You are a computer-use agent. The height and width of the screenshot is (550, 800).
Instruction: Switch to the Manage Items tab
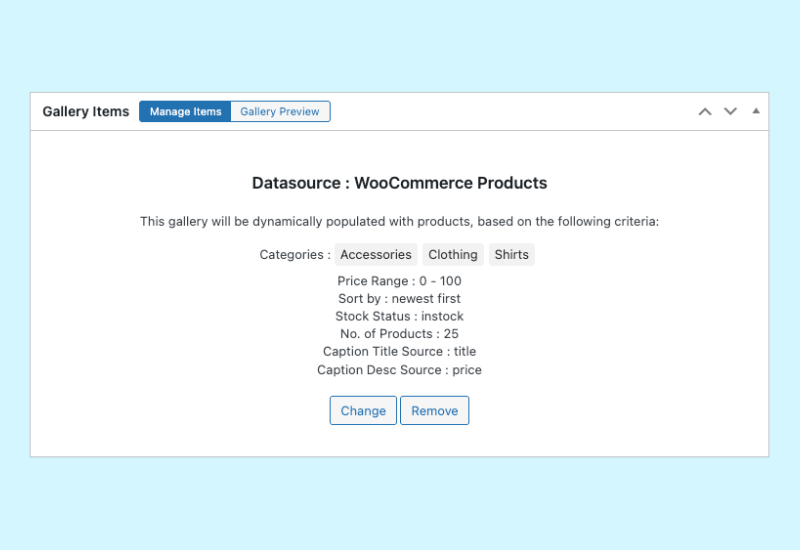click(x=185, y=112)
